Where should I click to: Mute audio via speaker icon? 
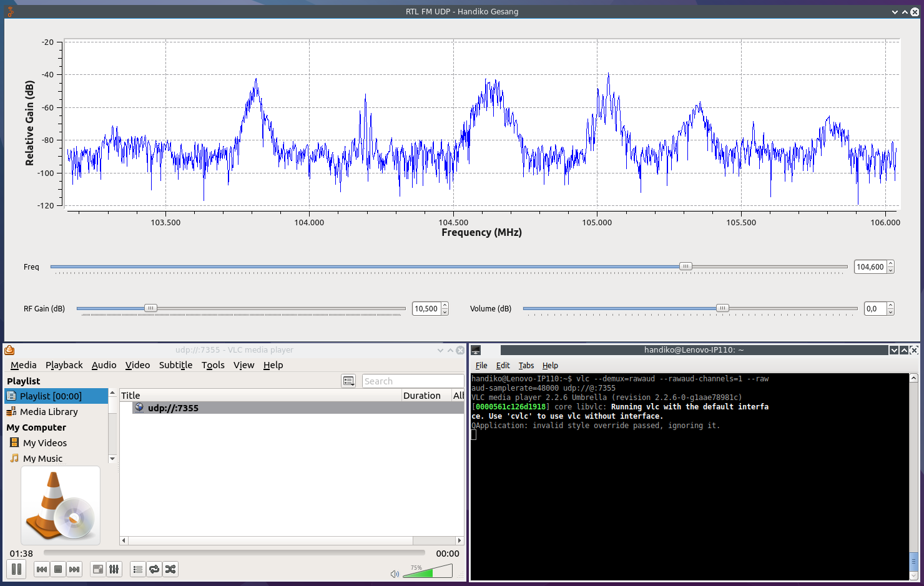pos(395,574)
